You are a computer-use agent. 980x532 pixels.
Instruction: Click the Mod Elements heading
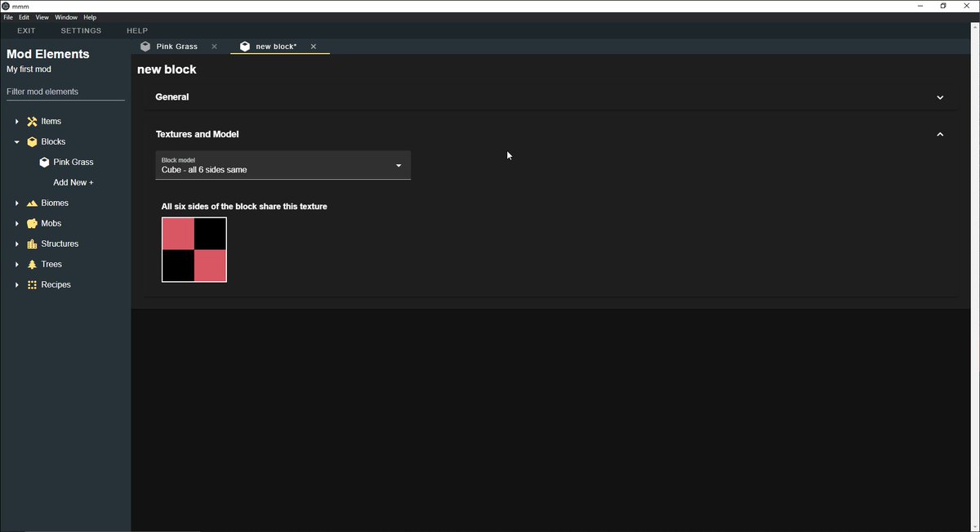click(48, 54)
